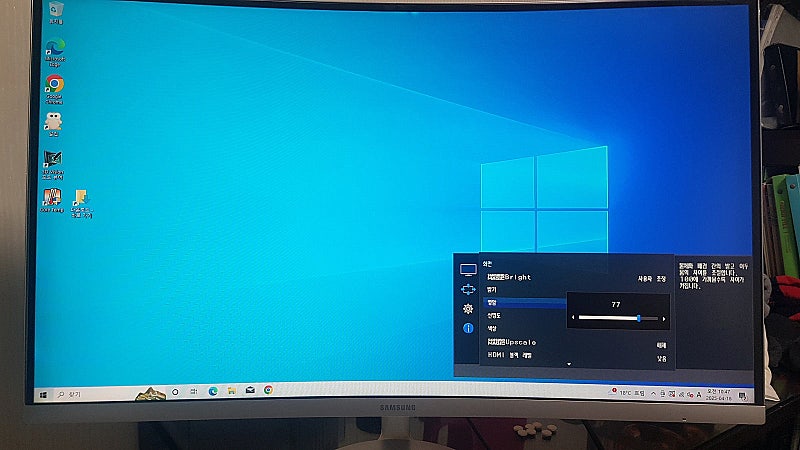Launch Chrome from the taskbar
The height and width of the screenshot is (450, 800).
click(x=268, y=390)
